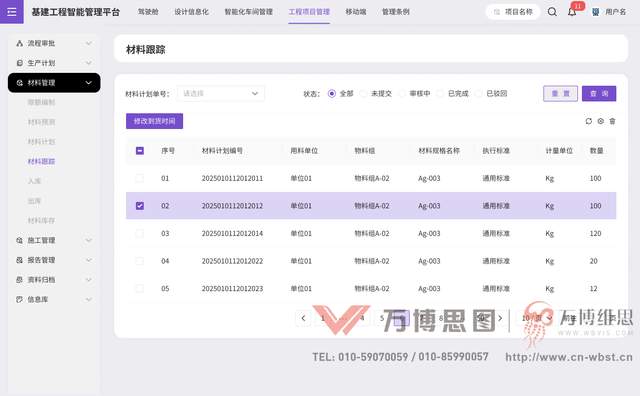The height and width of the screenshot is (396, 640).
Task: Expand the 信息库 chevron
Action: pos(89,299)
